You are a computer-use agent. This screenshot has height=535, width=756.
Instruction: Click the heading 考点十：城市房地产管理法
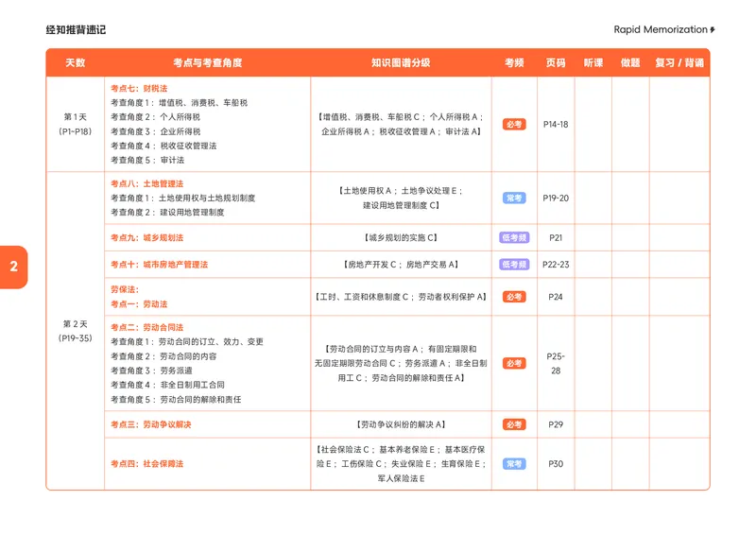[x=159, y=265]
